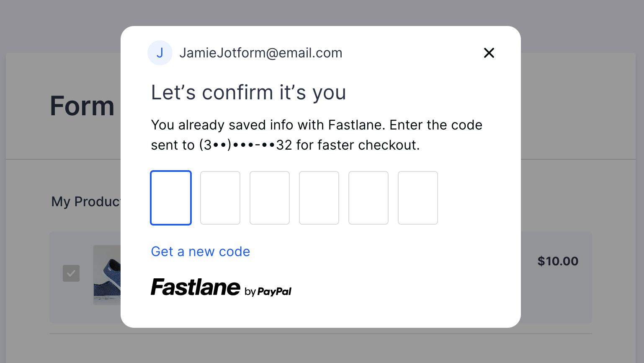Click the My Products label
Image resolution: width=644 pixels, height=363 pixels.
click(x=86, y=202)
